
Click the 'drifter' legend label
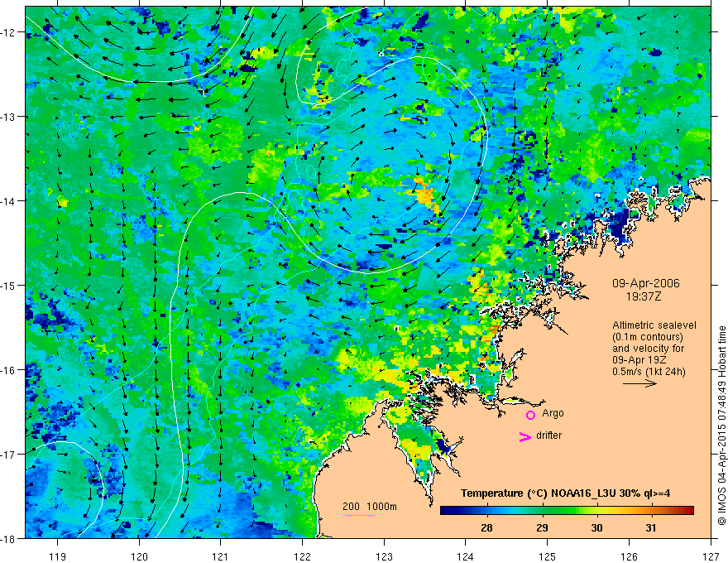tap(548, 435)
